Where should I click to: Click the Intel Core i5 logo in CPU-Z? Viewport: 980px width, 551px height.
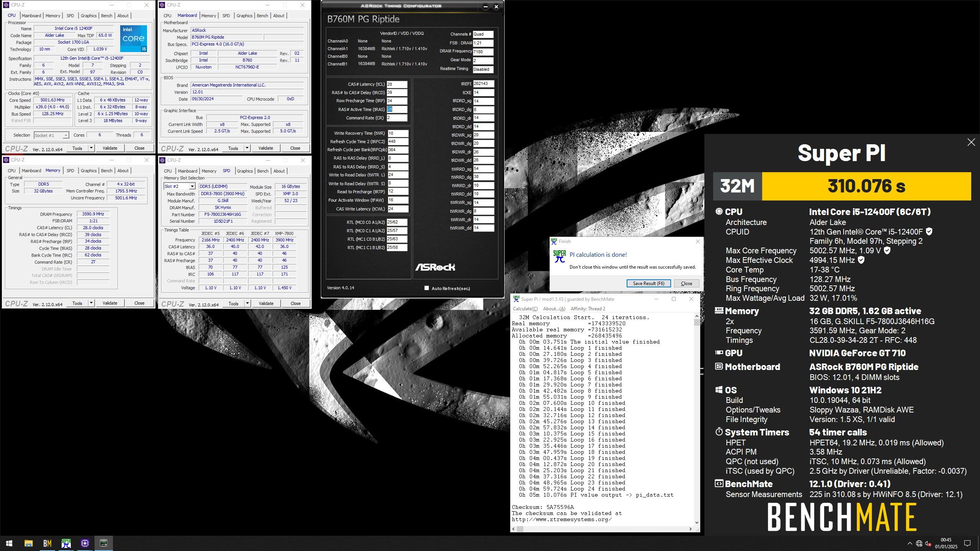(x=134, y=39)
